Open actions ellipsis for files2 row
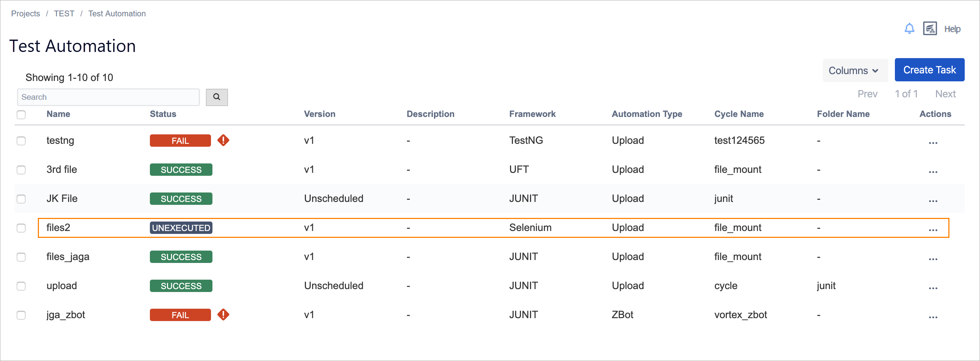This screenshot has width=980, height=361. click(x=933, y=230)
